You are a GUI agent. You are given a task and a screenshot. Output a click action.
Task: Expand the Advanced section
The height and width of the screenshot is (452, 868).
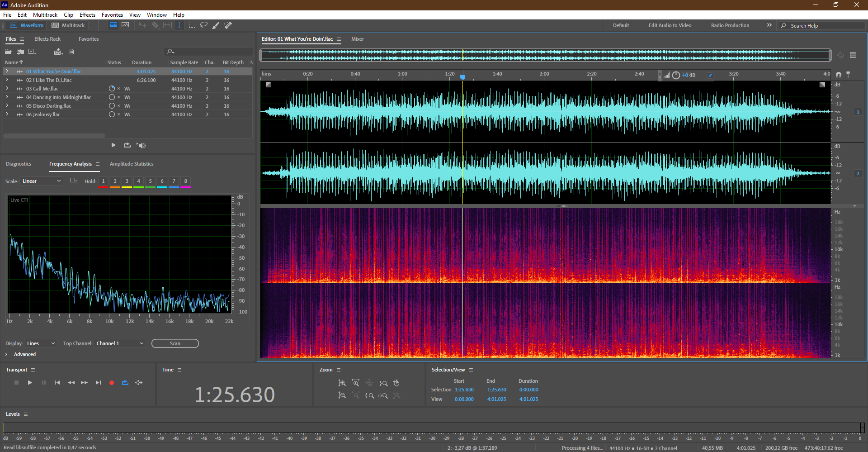(6, 354)
